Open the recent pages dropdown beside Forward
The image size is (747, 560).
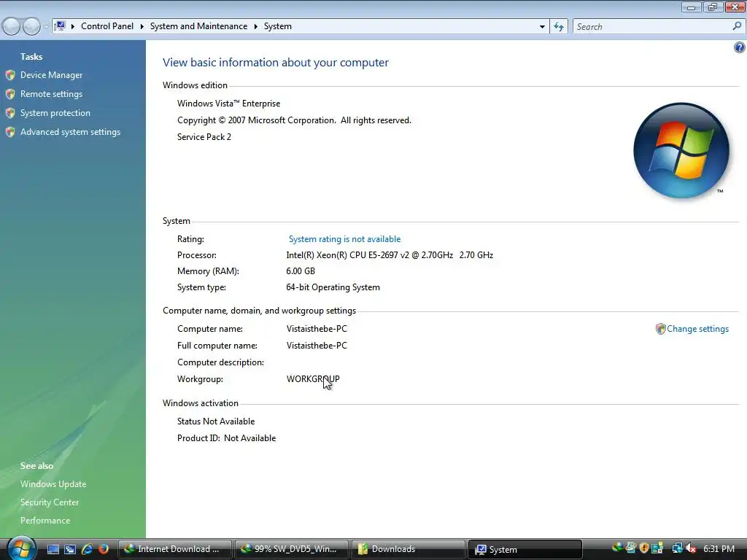pos(46,27)
